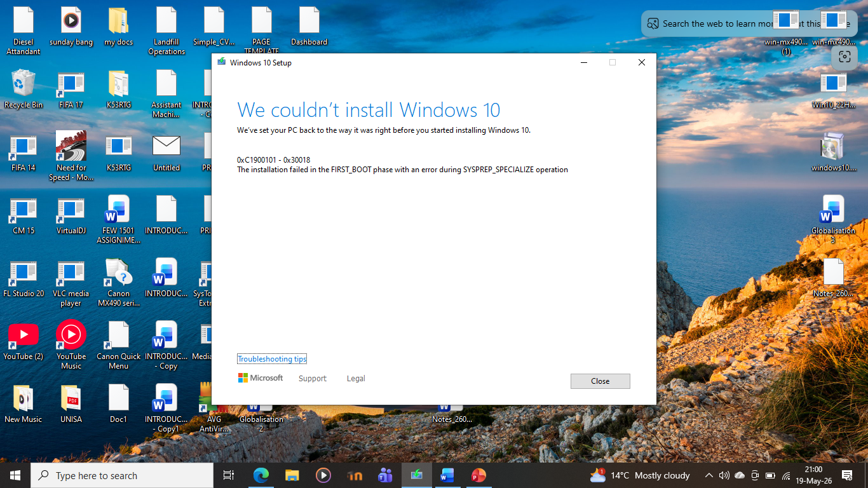Select the YouTube Music desktop shortcut
868x488 pixels.
(x=71, y=346)
